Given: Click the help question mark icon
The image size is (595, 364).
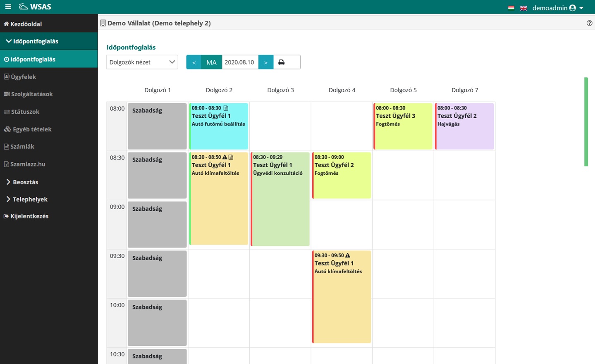Looking at the screenshot, I should (589, 23).
